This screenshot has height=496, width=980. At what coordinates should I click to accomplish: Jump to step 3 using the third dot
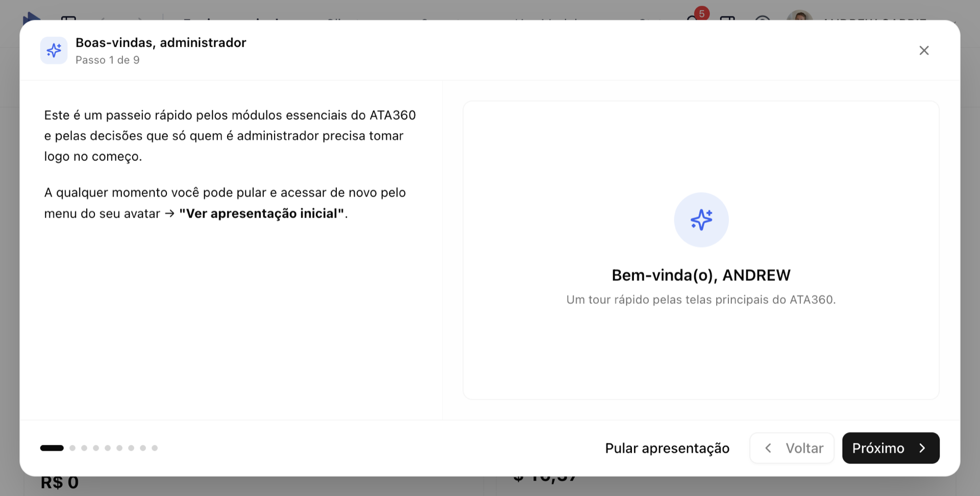pos(84,448)
